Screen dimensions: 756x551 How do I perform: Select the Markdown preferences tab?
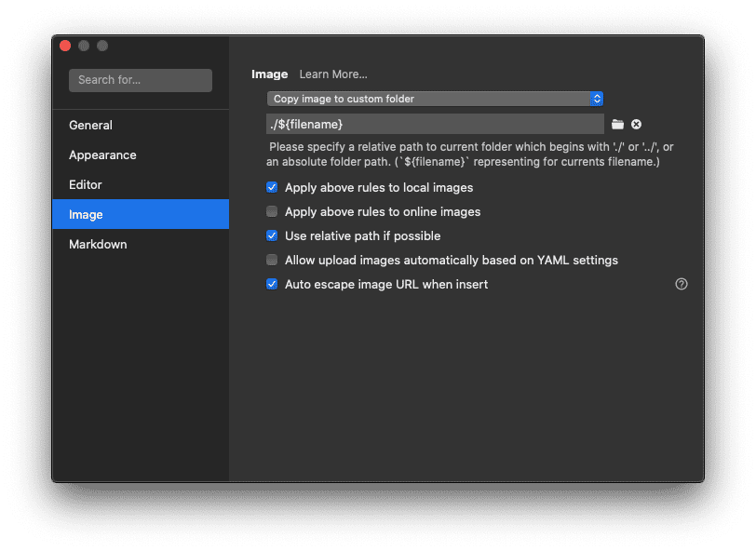[98, 244]
